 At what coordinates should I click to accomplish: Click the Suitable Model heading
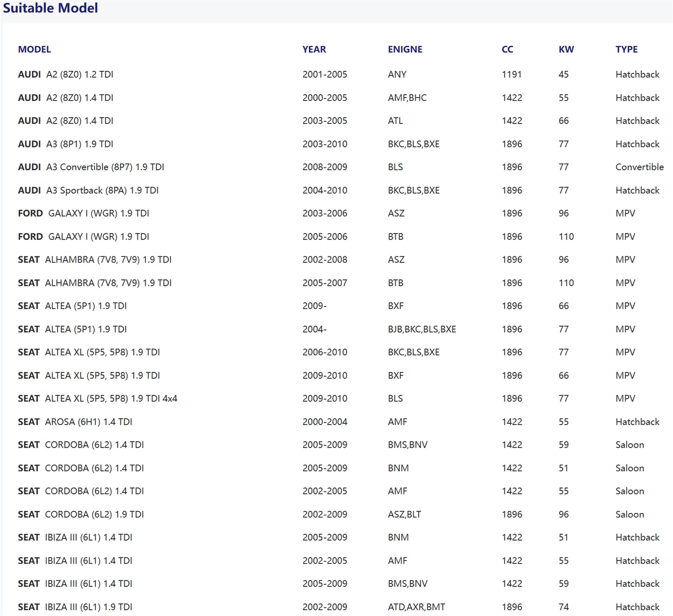click(x=50, y=8)
